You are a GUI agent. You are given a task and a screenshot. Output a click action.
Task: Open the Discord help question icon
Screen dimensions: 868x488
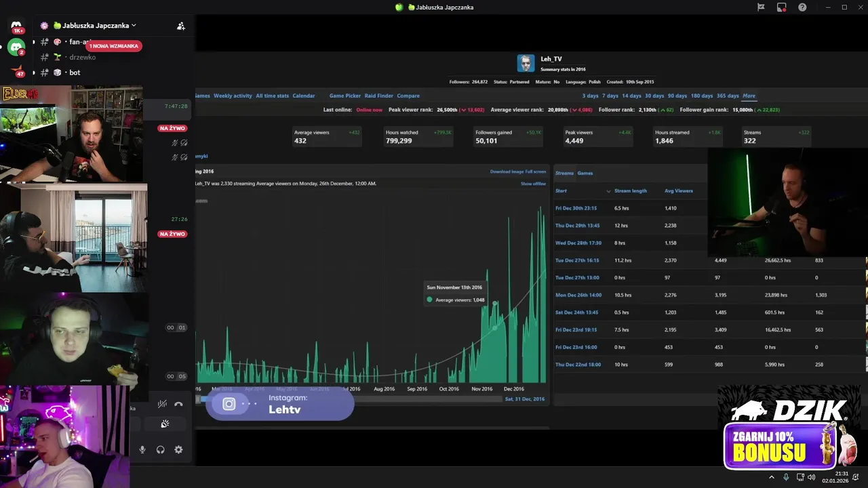[803, 7]
